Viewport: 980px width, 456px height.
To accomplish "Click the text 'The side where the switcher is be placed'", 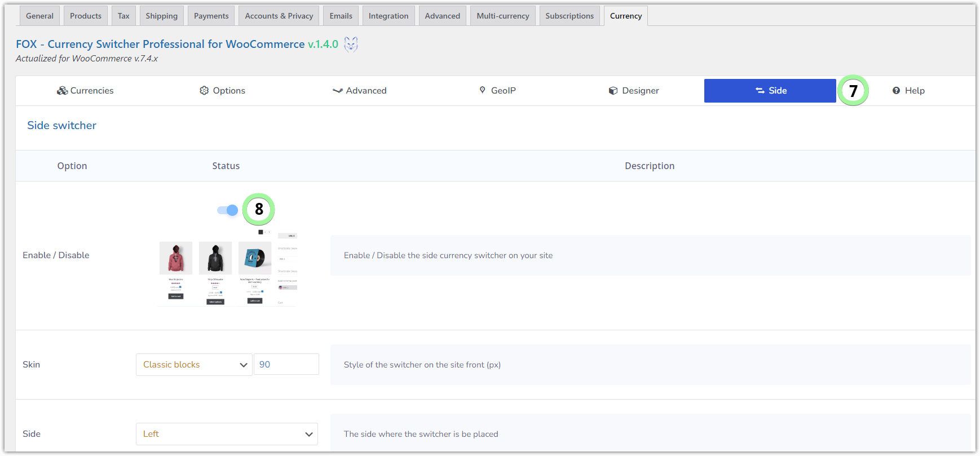I will [421, 434].
